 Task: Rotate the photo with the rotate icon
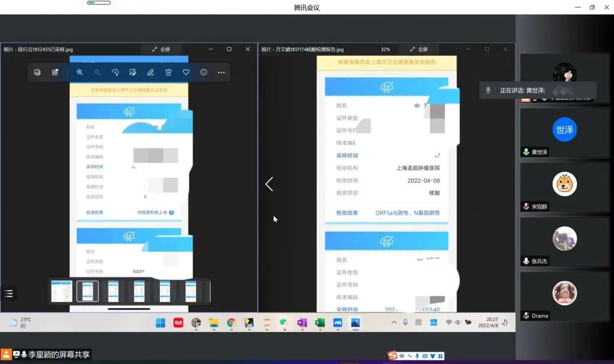click(x=115, y=73)
